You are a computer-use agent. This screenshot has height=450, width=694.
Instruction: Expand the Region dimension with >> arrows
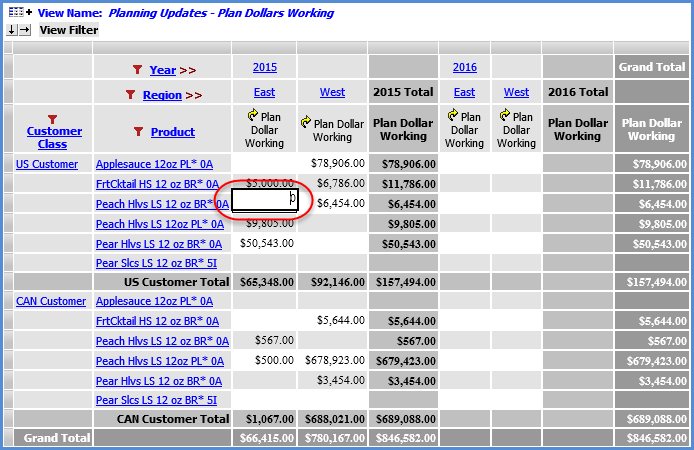coord(192,95)
